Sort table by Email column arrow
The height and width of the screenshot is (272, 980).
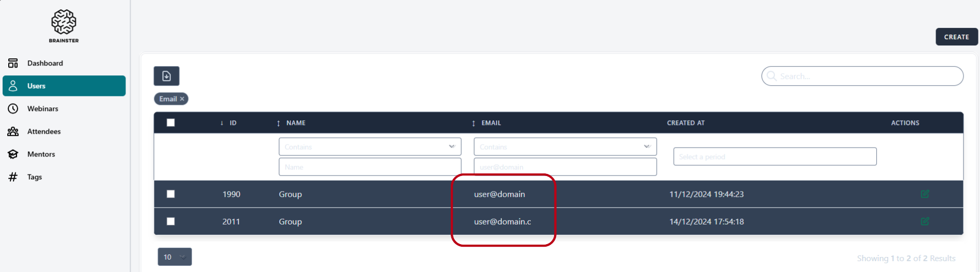coord(473,123)
